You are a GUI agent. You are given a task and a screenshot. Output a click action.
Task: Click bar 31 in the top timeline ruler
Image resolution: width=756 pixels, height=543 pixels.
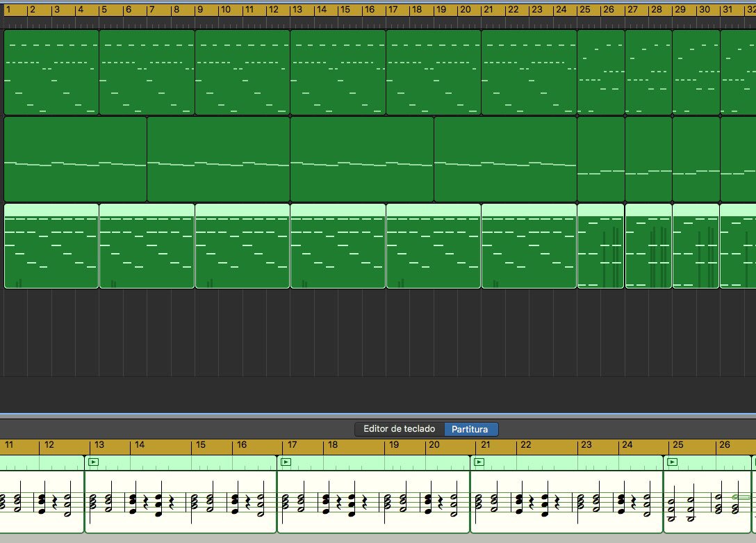(728, 9)
